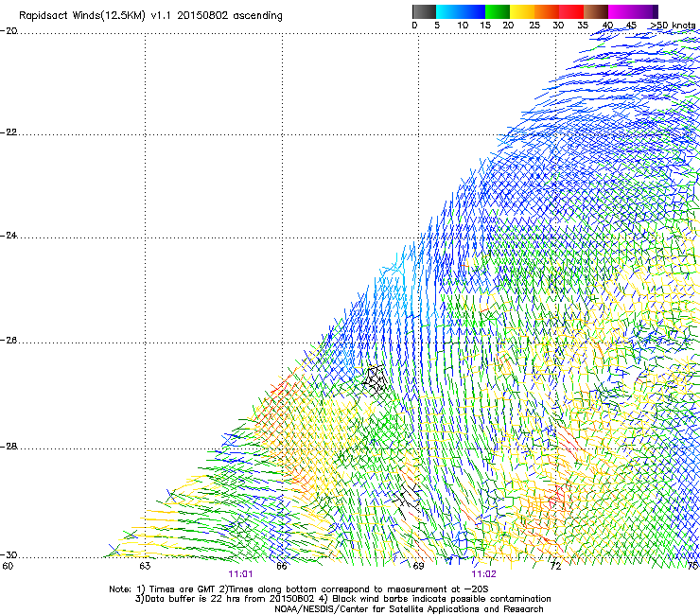This screenshot has height=615, width=700.
Task: Click the longitude label '72'
Action: pos(555,567)
